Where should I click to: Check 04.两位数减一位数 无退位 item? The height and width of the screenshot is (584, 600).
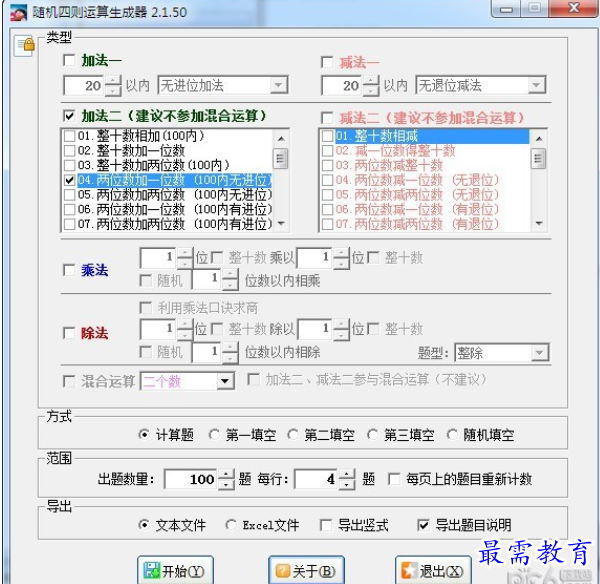[328, 180]
